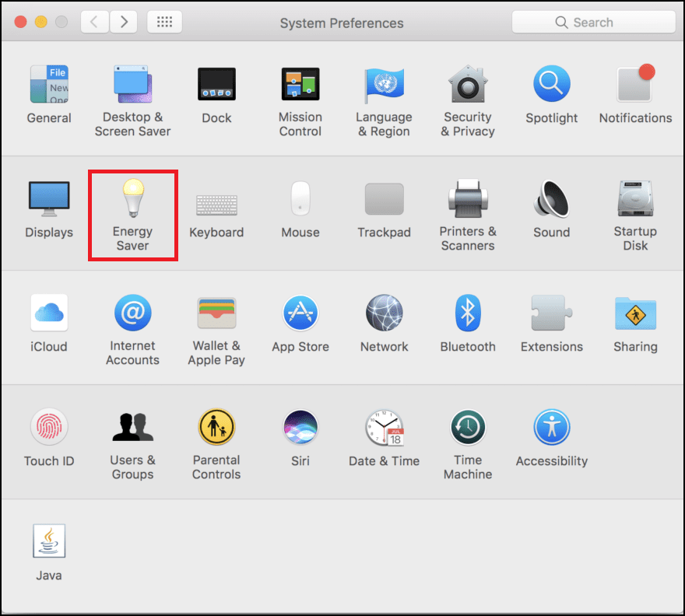Open the Energy Saver preferences
Viewport: 685px width, 616px height.
(x=132, y=204)
